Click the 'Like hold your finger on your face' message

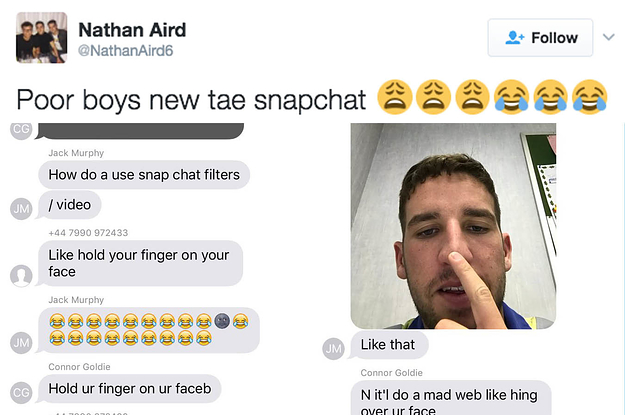(140, 263)
